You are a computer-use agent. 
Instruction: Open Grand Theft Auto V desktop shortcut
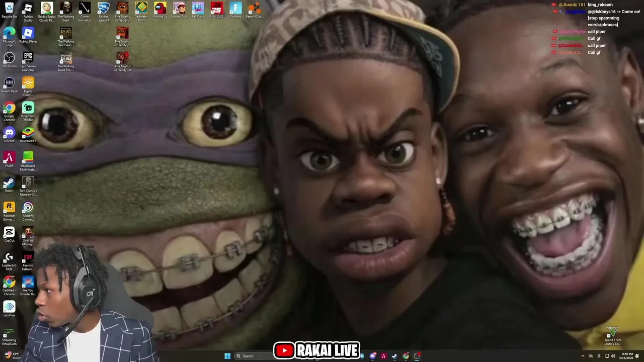tap(613, 336)
